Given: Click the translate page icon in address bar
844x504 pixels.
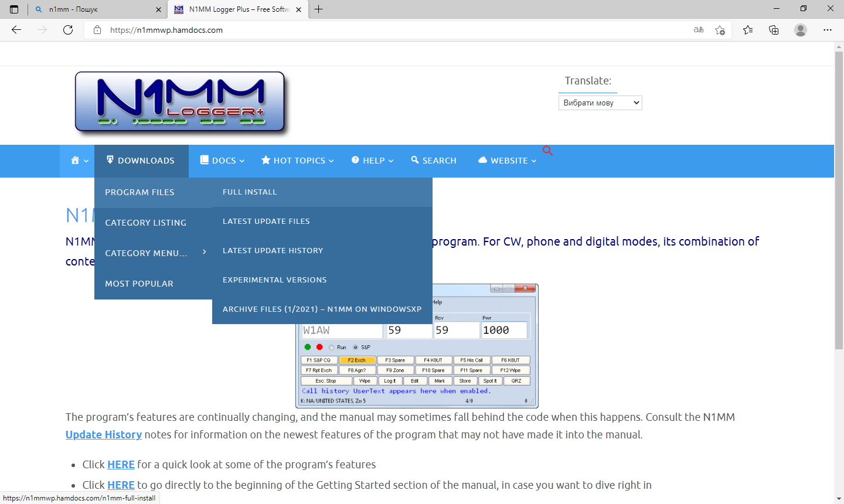Looking at the screenshot, I should (699, 30).
